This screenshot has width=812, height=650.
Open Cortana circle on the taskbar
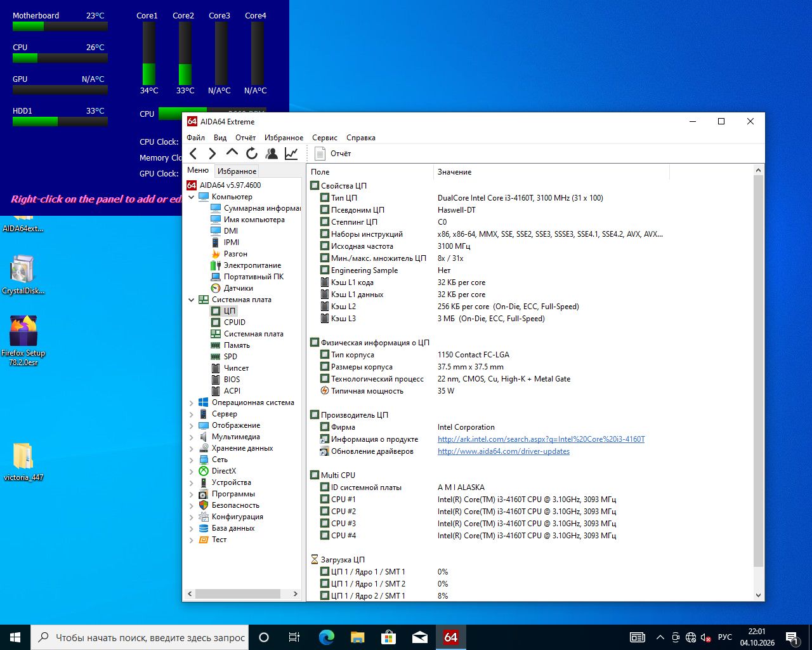pos(264,637)
